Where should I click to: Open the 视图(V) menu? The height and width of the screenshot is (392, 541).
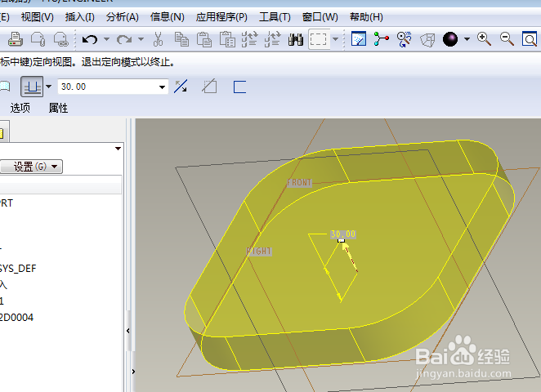38,17
